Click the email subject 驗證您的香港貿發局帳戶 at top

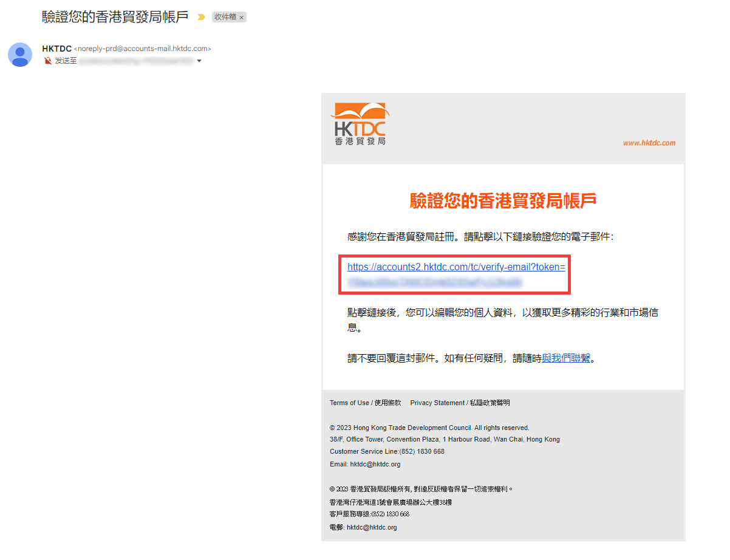pos(115,17)
